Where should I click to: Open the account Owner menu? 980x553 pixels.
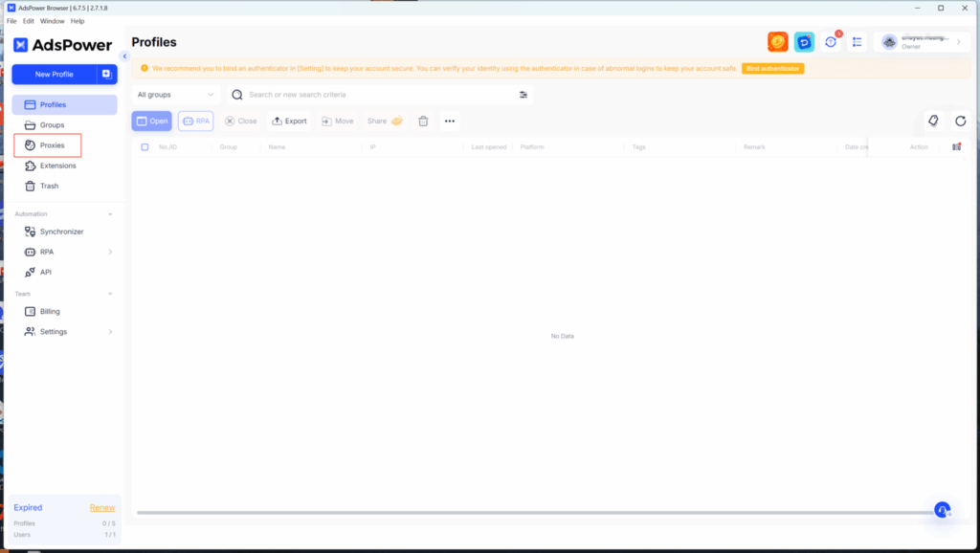pos(922,42)
